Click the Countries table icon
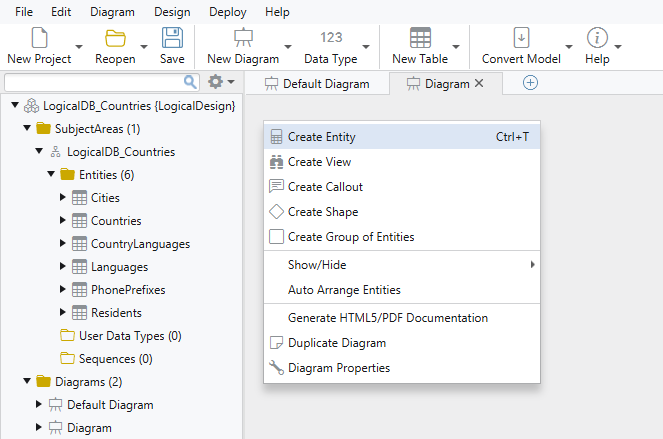Viewport: 663px width, 439px height. coord(79,221)
